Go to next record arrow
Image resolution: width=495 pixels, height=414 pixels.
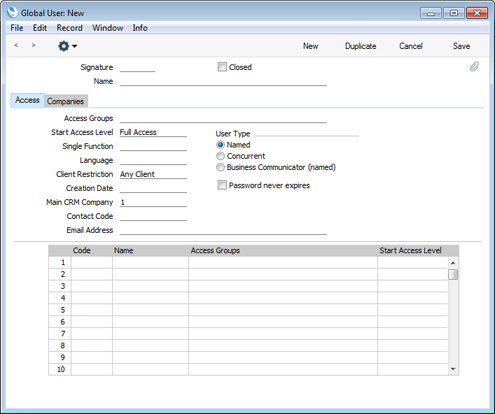[33, 45]
